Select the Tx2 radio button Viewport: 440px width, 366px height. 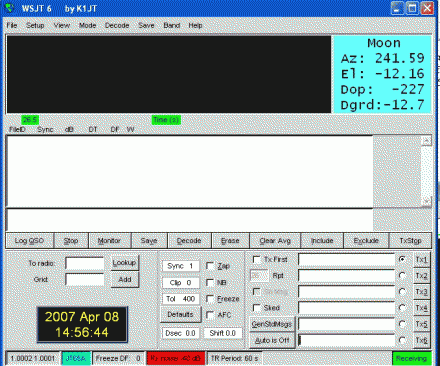402,276
